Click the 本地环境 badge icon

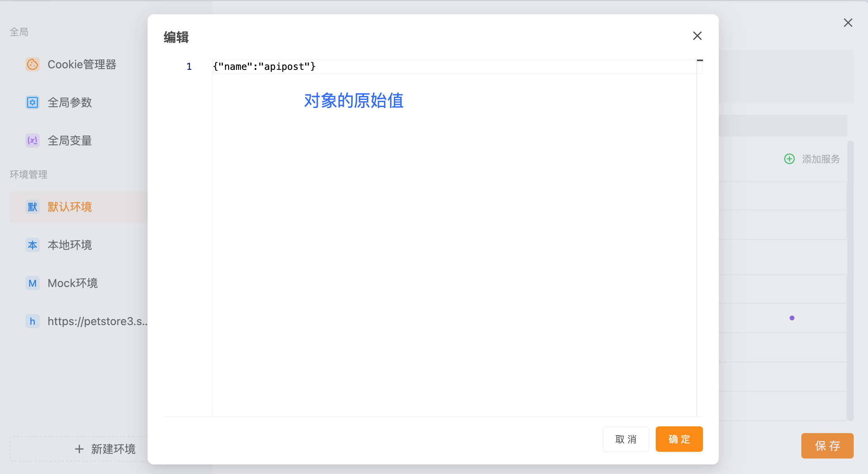click(x=33, y=245)
